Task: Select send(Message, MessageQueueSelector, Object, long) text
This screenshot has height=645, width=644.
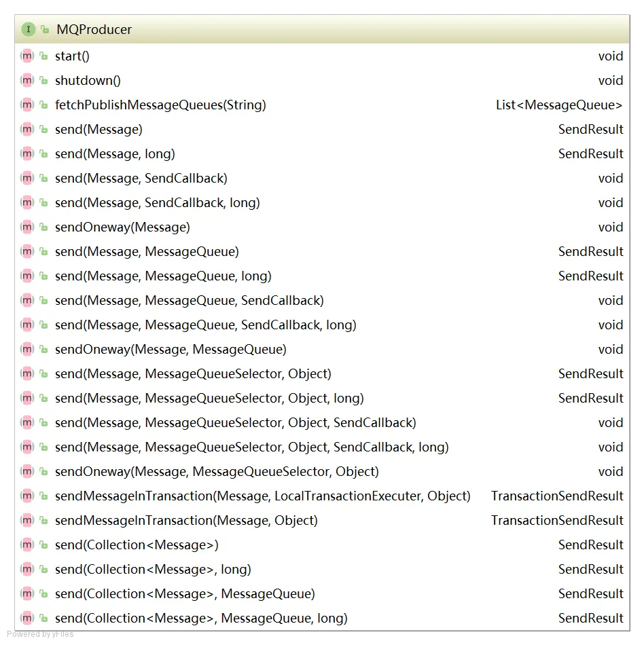Action: coord(209,398)
